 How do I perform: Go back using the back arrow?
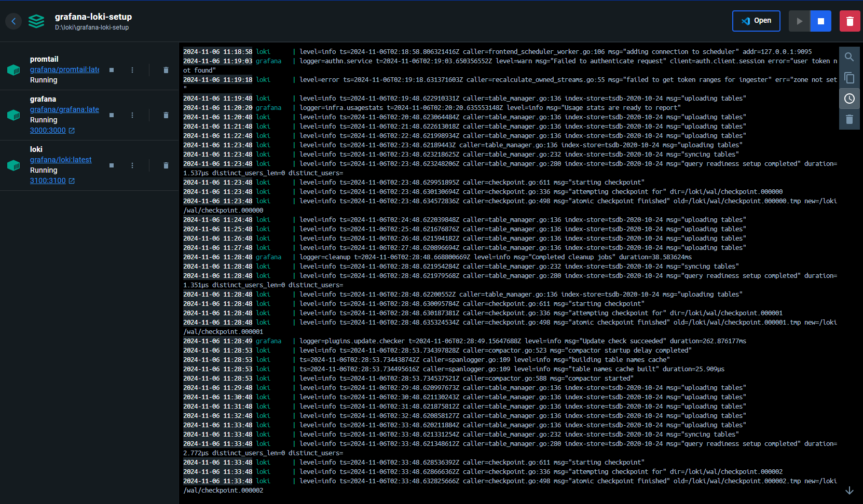click(13, 21)
